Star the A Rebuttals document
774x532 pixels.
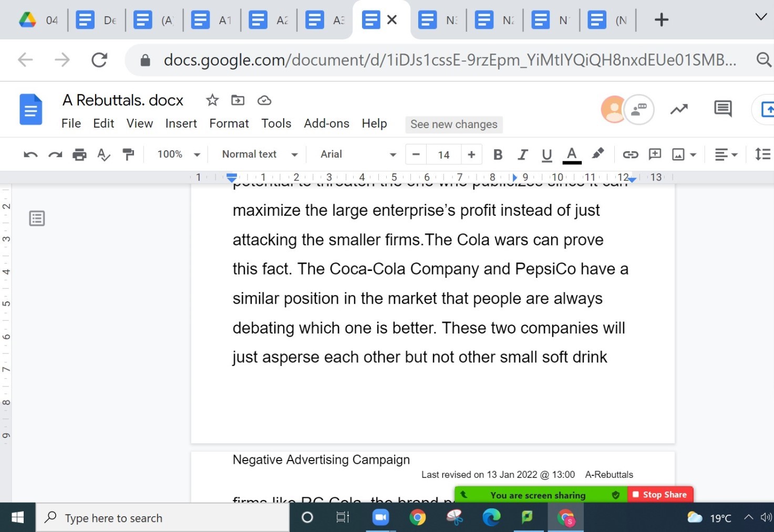pos(212,100)
